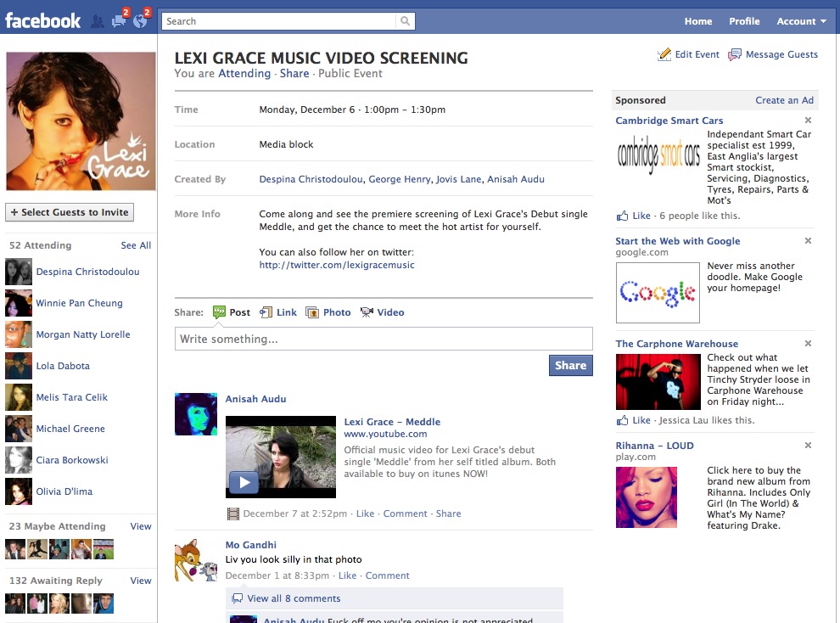Close the Rihanna LOUD ad
This screenshot has height=623, width=840.
(x=808, y=445)
